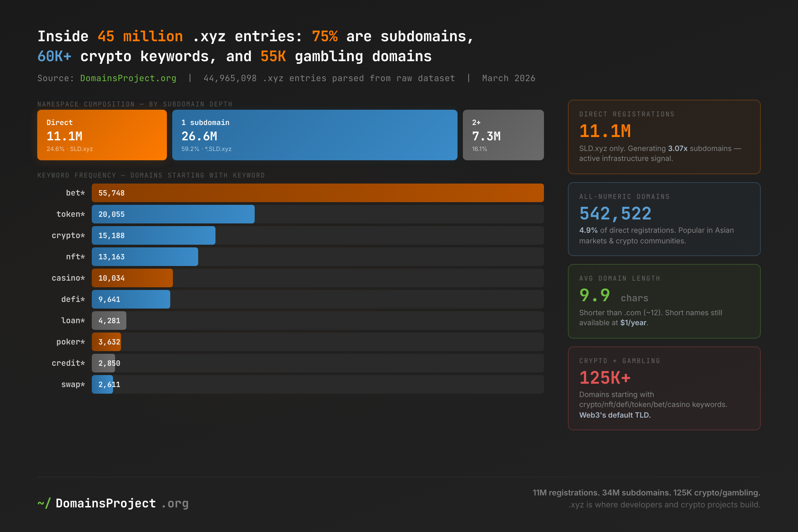Select the blue 1 subdomain 26.6M block

point(315,135)
